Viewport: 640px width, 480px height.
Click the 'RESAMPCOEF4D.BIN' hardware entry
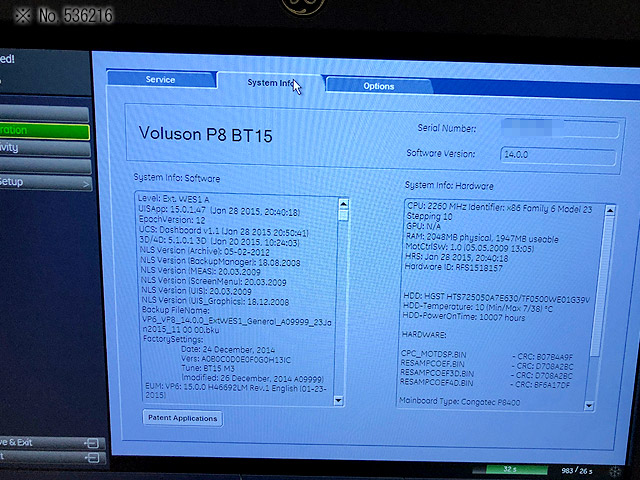436,382
